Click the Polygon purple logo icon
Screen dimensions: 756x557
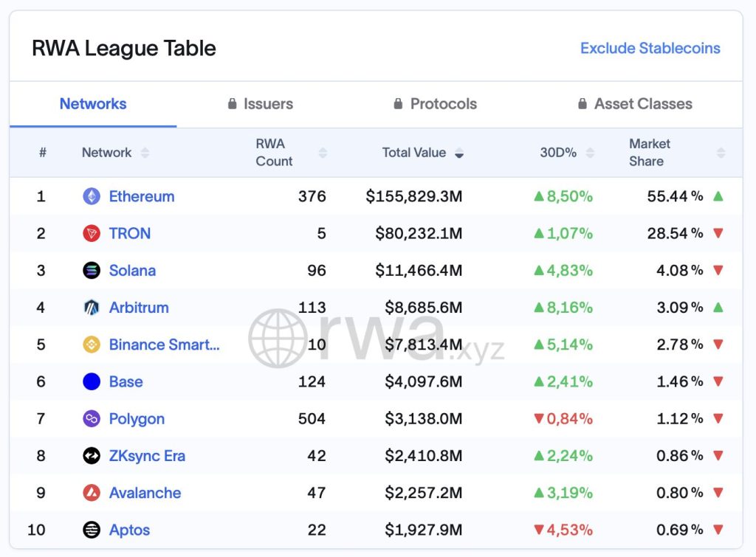pyautogui.click(x=92, y=419)
